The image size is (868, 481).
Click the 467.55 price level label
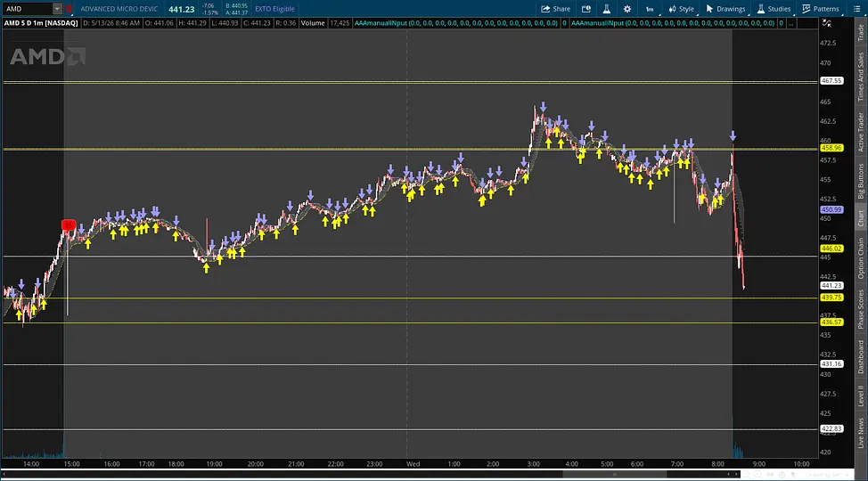(831, 81)
